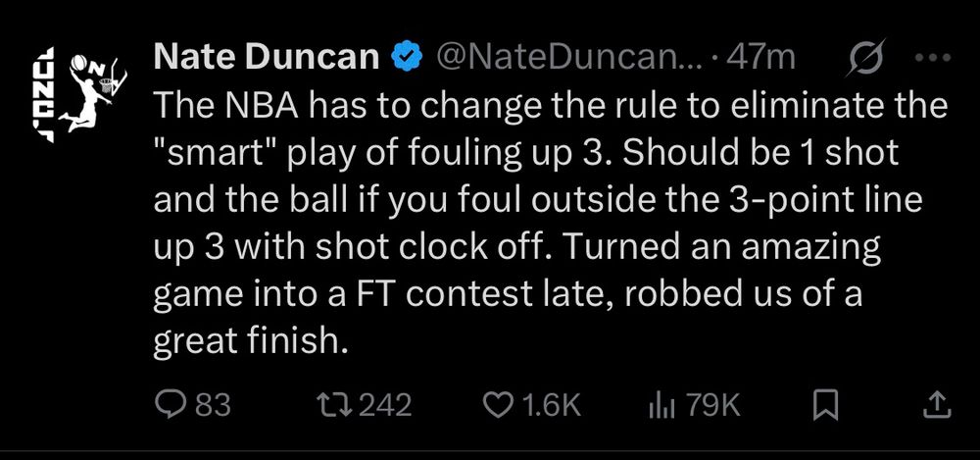Image resolution: width=980 pixels, height=460 pixels.
Task: Click the tweet text starting "The NBA has"
Action: pyautogui.click(x=549, y=107)
